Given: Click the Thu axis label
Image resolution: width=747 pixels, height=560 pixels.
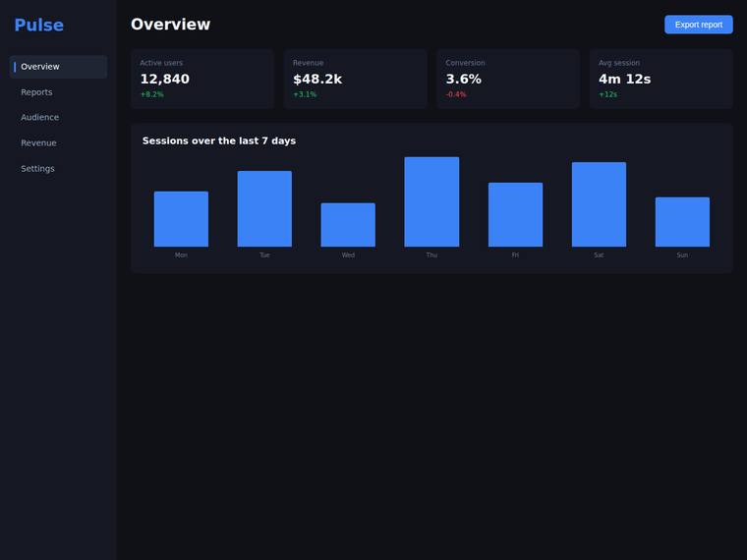Looking at the screenshot, I should coord(431,255).
